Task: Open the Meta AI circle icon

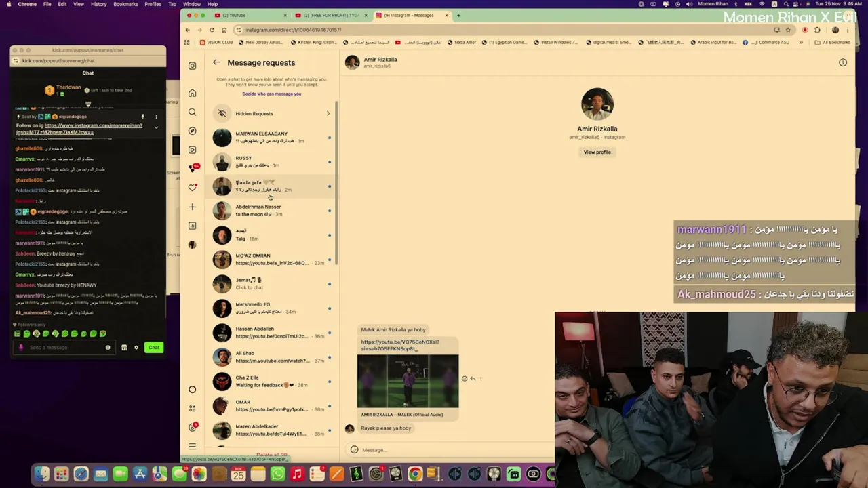Action: 192,389
